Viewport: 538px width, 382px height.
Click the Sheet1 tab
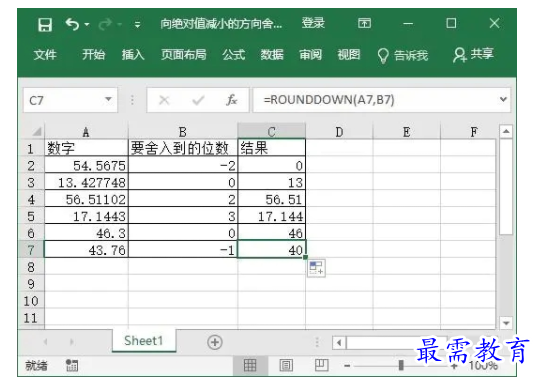click(143, 340)
